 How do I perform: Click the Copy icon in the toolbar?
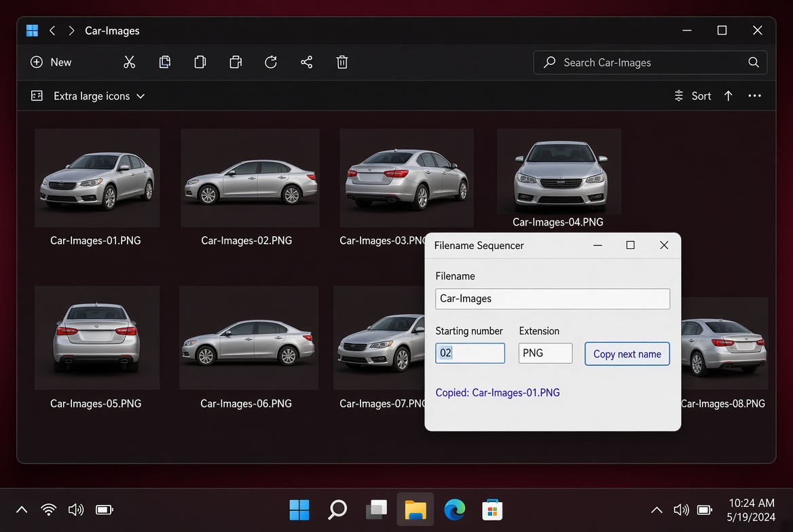(x=165, y=62)
